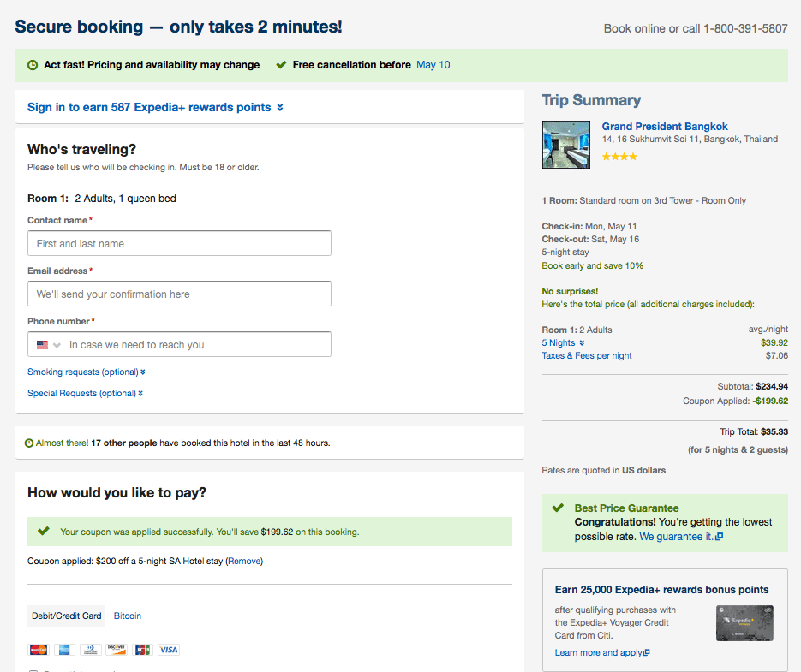This screenshot has width=801, height=672.
Task: Click the $7.06 taxes and fees amount
Action: click(776, 355)
